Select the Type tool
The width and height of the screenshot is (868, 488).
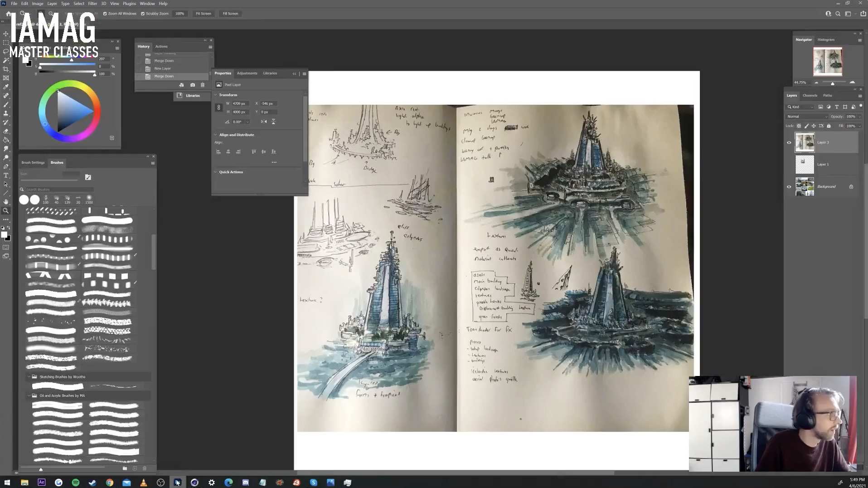coord(6,176)
